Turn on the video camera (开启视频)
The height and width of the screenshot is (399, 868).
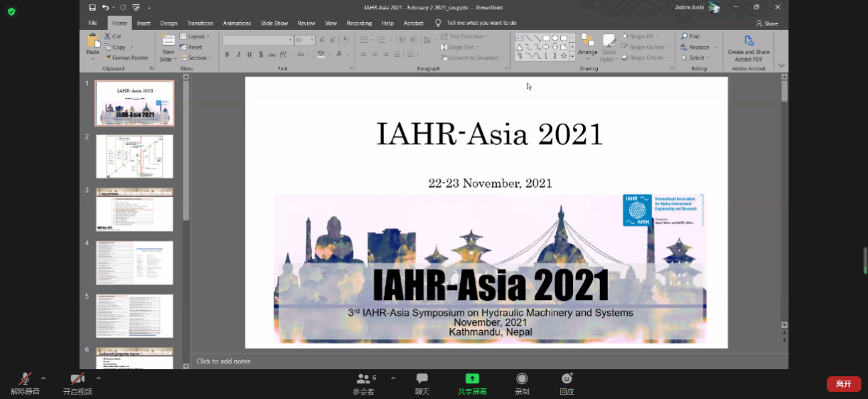(77, 379)
